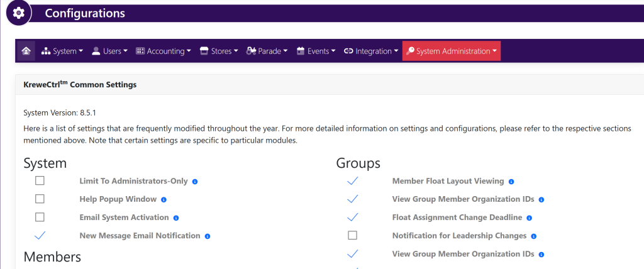Open the Accounting dropdown menu

tap(164, 51)
